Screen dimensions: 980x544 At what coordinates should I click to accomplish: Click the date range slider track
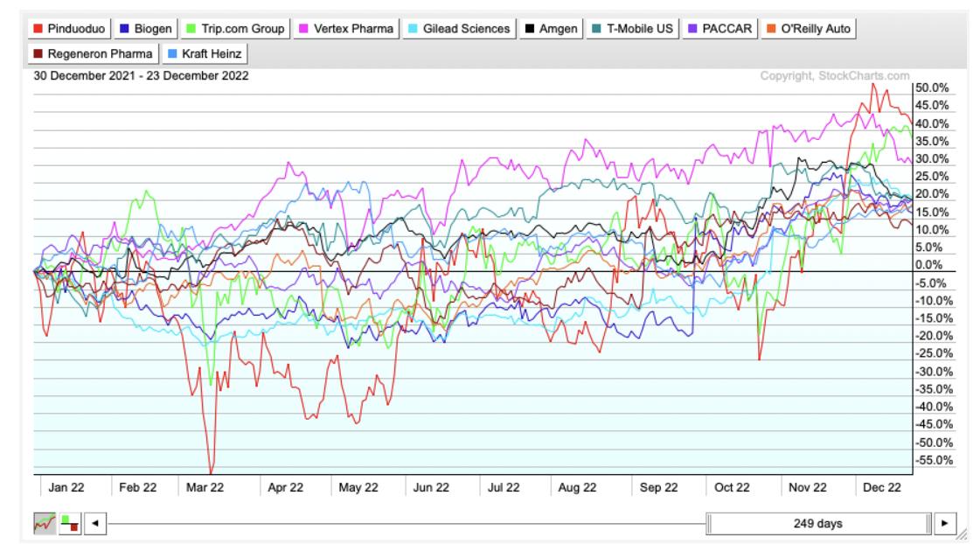(407, 523)
